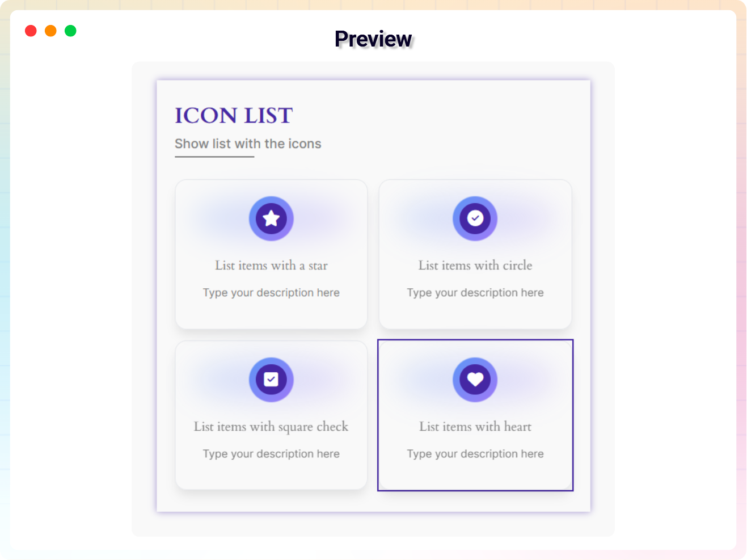
Task: Click the gray divider line below the subtitle
Action: (214, 157)
